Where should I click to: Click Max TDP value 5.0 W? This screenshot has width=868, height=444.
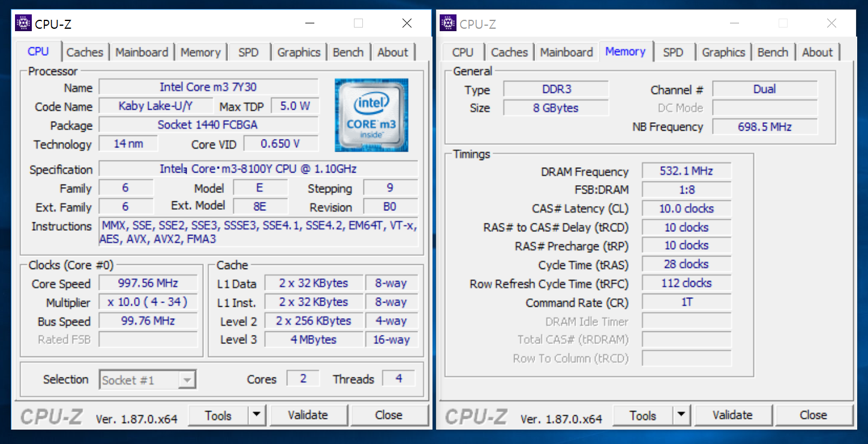click(x=295, y=106)
